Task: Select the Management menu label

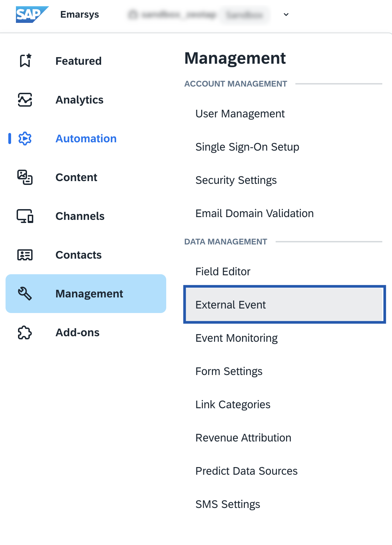Action: click(89, 294)
